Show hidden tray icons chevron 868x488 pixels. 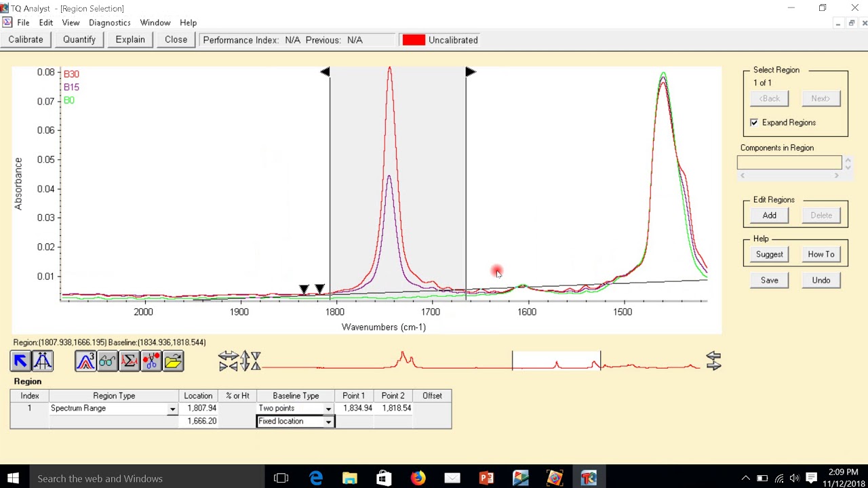745,478
